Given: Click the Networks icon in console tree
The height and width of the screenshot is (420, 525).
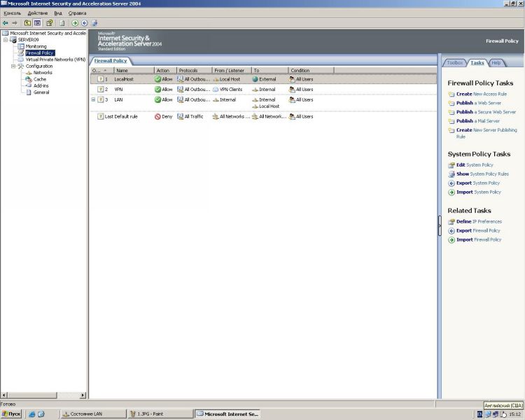Looking at the screenshot, I should [x=29, y=73].
